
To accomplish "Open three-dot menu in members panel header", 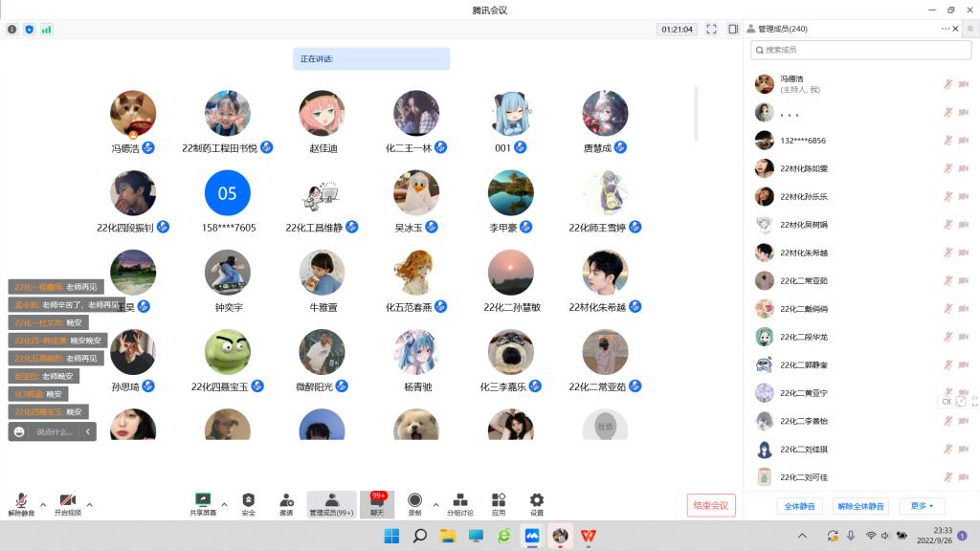I will (x=945, y=29).
